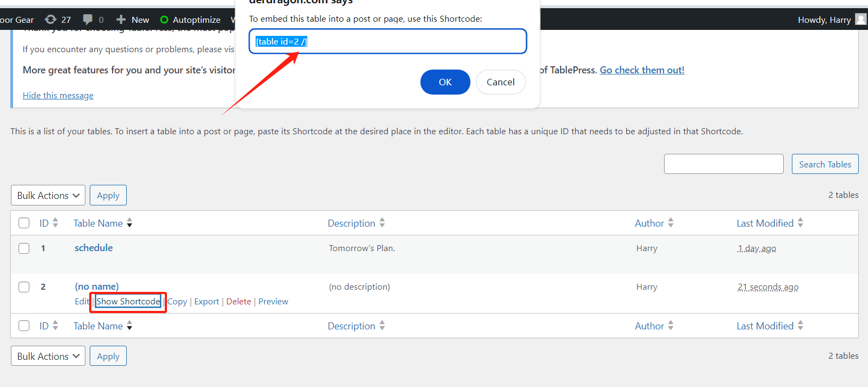Viewport: 868px width, 387px height.
Task: Open the comments bubble icon
Action: pos(88,20)
